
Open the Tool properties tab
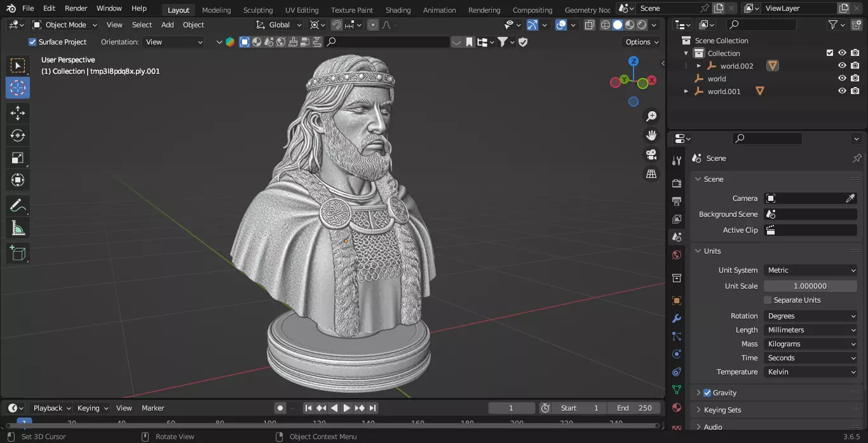(677, 161)
